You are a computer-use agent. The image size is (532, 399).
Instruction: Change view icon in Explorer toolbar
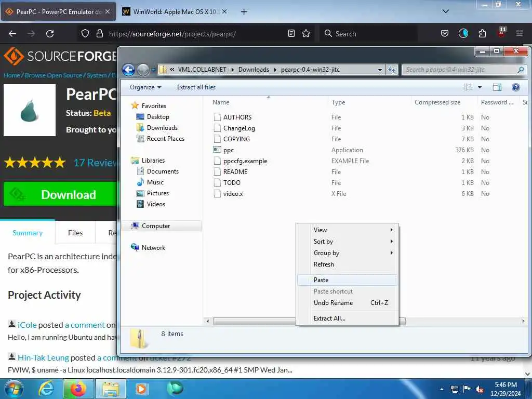(468, 87)
